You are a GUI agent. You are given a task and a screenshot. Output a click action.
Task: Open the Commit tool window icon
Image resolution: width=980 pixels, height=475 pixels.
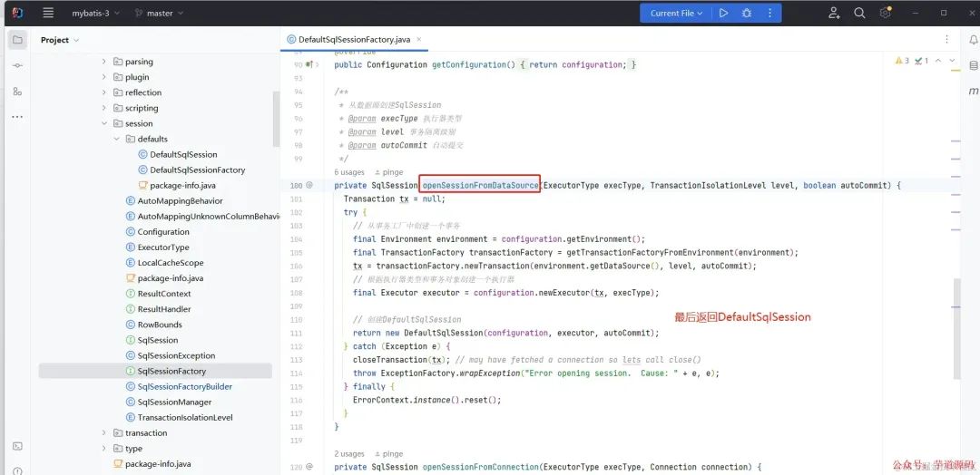[17, 65]
